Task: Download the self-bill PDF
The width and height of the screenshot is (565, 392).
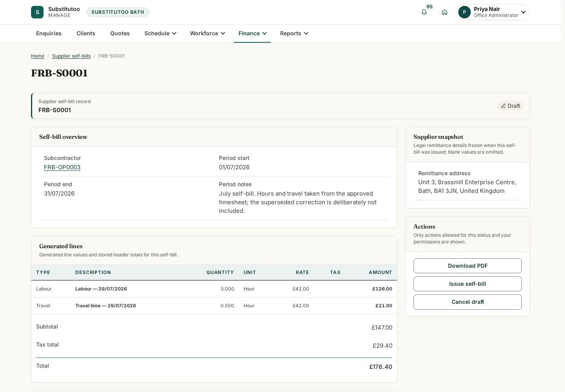Action: tap(468, 266)
